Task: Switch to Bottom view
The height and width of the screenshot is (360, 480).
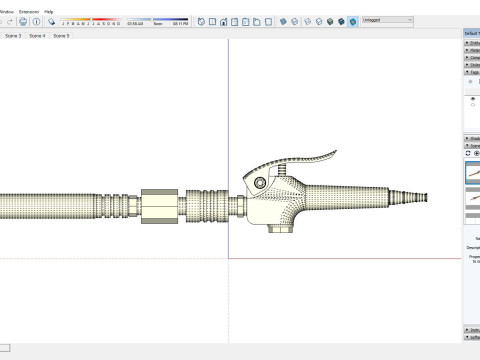Action: 268,22
